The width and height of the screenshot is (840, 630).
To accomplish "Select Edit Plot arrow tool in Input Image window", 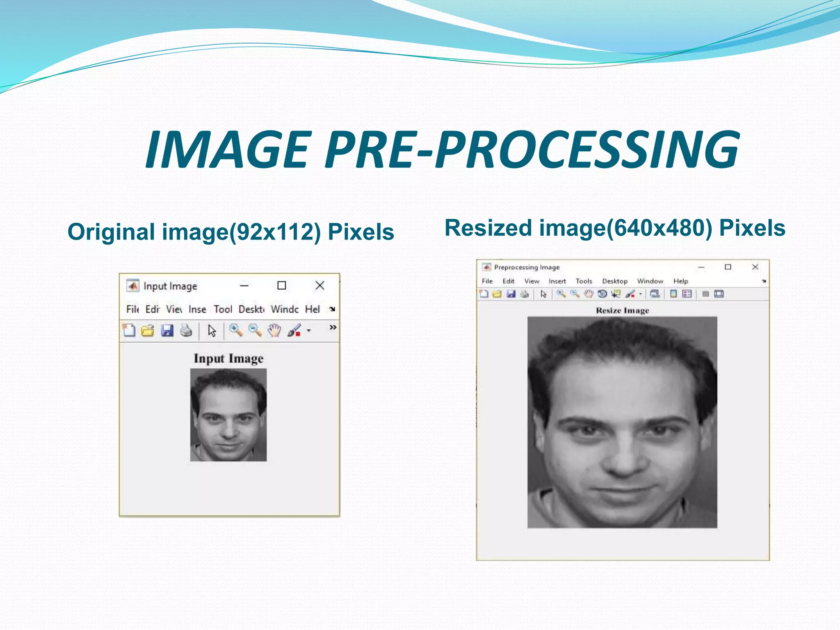I will pos(212,331).
